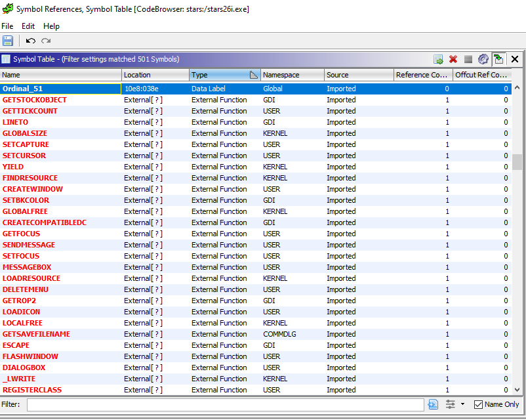Image resolution: width=526 pixels, height=420 pixels.
Task: Open the File menu
Action: click(x=7, y=26)
